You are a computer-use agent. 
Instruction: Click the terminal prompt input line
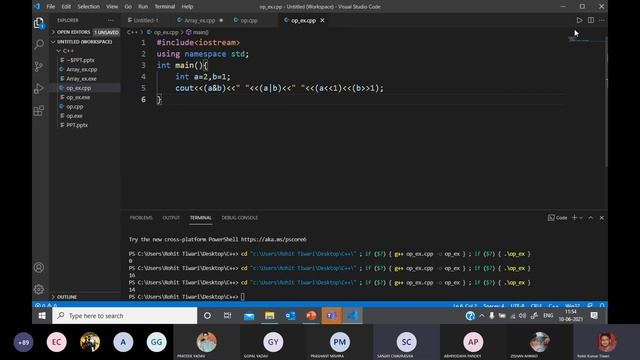243,297
